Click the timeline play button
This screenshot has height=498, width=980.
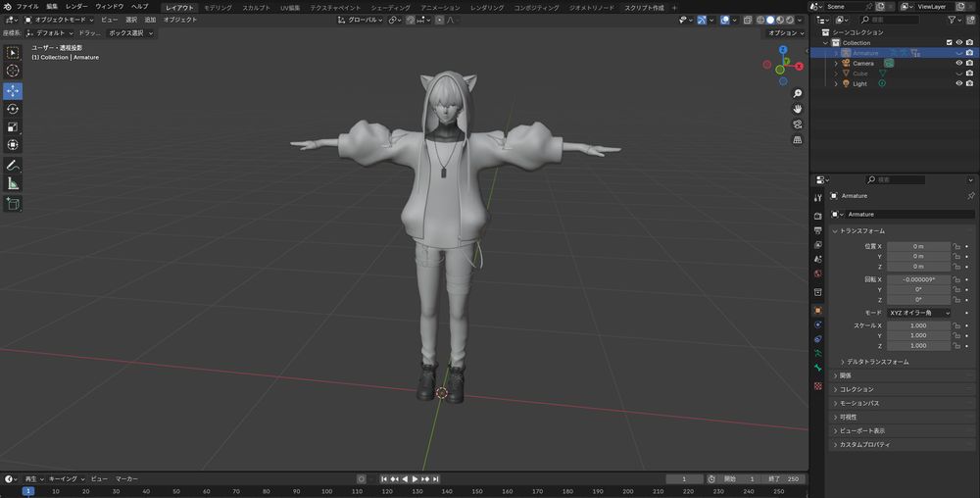click(415, 479)
